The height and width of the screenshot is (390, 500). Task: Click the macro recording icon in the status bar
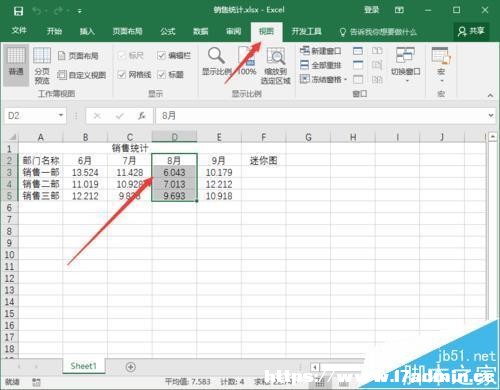coord(36,382)
